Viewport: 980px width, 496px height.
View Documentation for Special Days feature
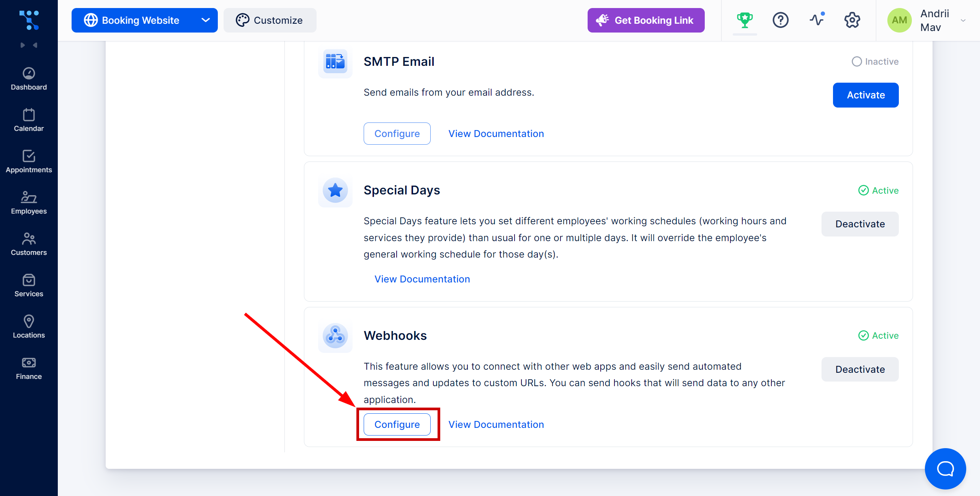point(421,278)
